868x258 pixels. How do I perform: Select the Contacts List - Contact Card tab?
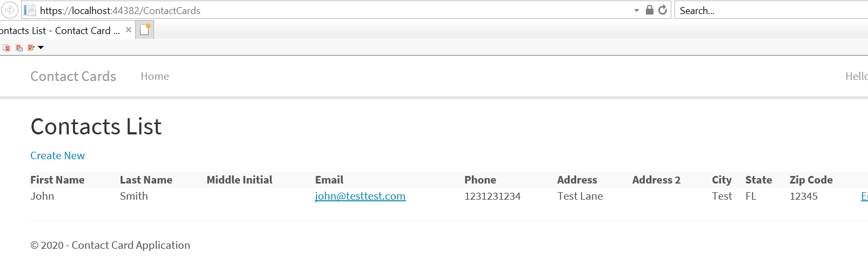(x=61, y=31)
